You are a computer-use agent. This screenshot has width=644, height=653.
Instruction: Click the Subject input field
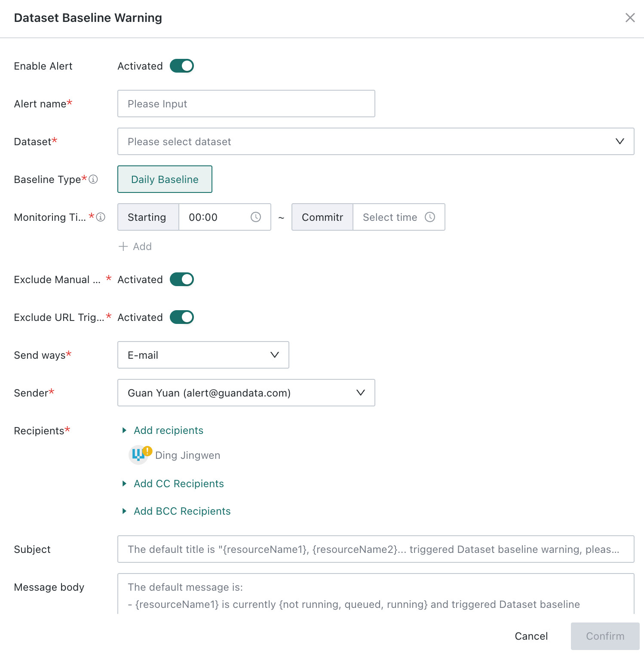coord(376,549)
